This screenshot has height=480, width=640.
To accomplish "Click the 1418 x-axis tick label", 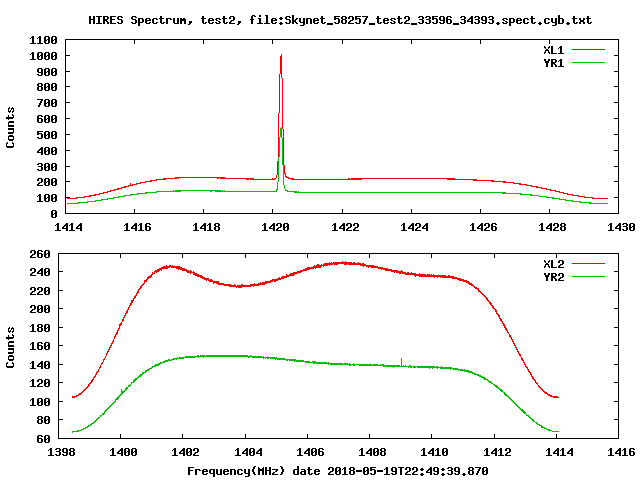I will [207, 227].
